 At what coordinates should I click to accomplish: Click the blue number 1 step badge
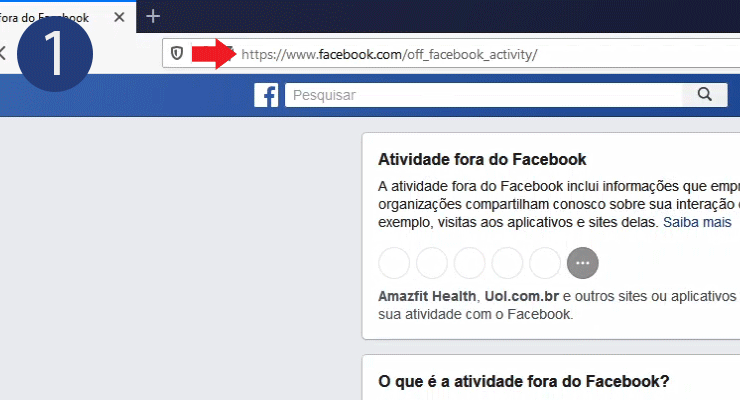(55, 53)
